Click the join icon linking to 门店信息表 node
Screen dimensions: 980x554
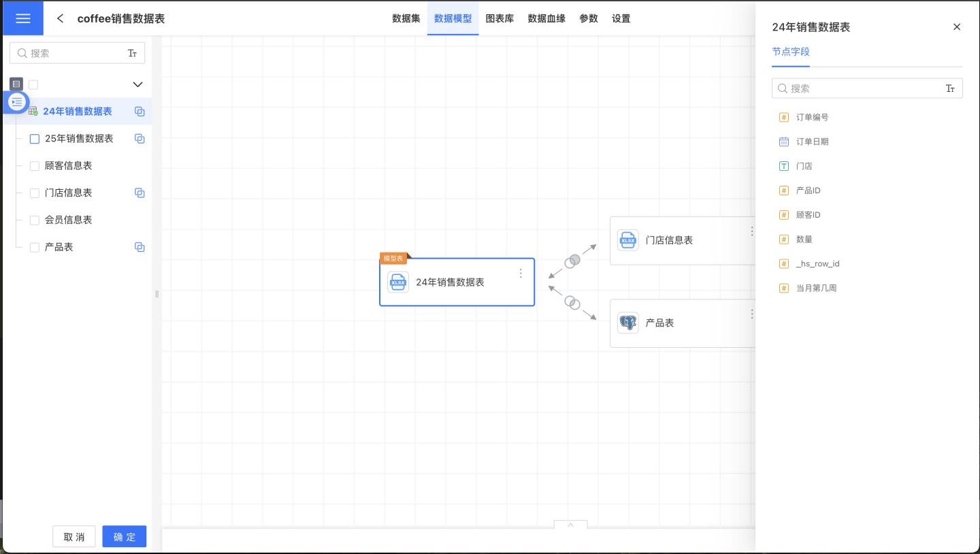tap(572, 261)
